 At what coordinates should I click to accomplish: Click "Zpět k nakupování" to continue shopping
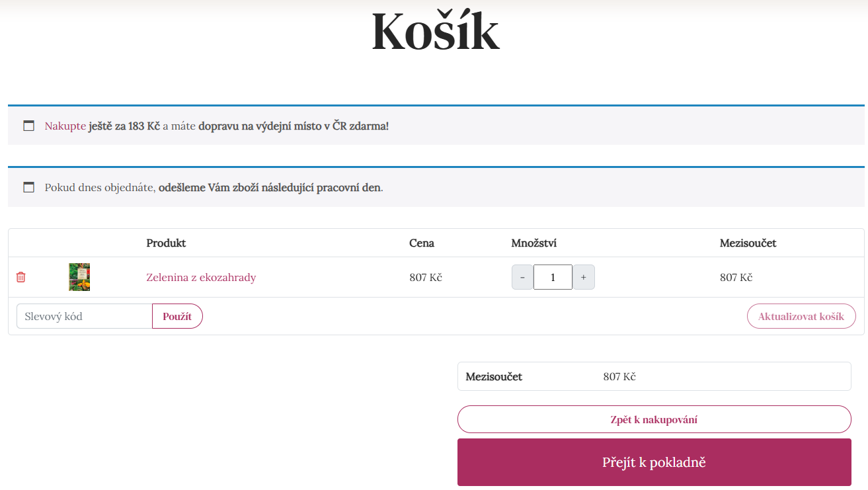click(654, 419)
